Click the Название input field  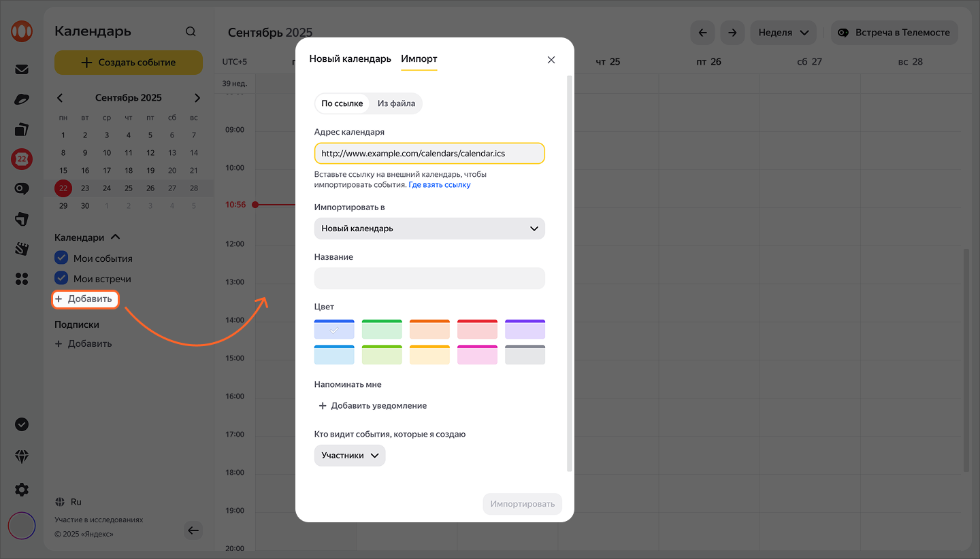429,278
